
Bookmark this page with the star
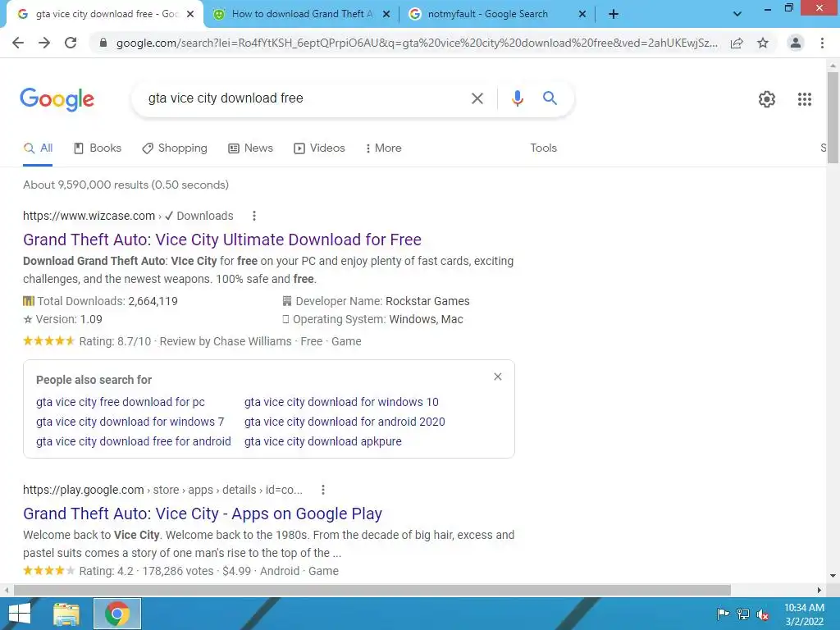(763, 43)
